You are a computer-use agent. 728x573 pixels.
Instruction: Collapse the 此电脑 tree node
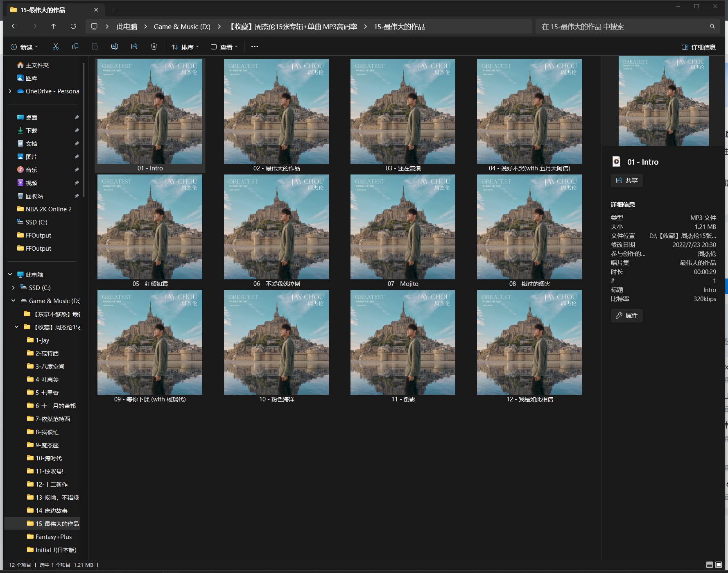[10, 275]
